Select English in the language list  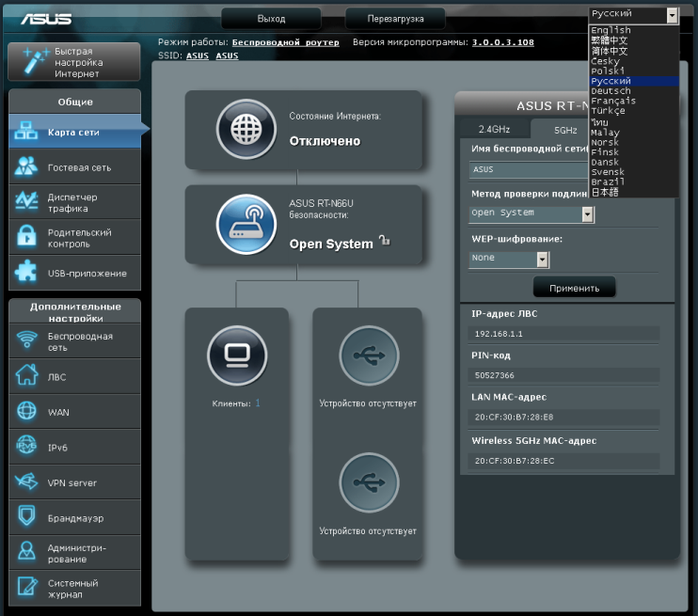[x=634, y=30]
